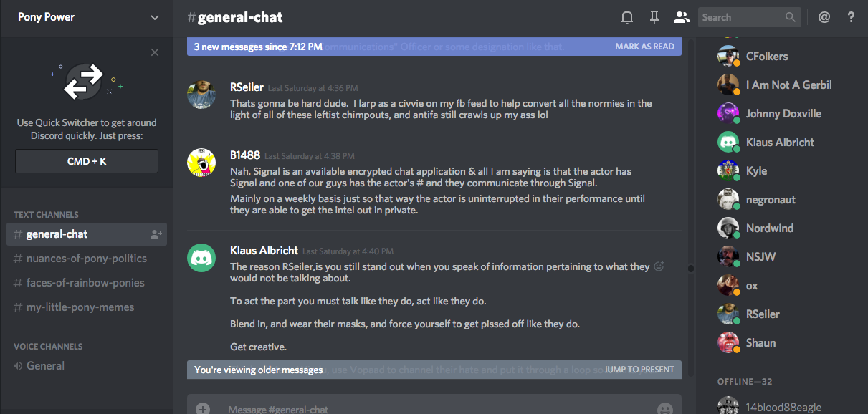Collapse the Text Channels category
868x414 pixels.
[46, 214]
